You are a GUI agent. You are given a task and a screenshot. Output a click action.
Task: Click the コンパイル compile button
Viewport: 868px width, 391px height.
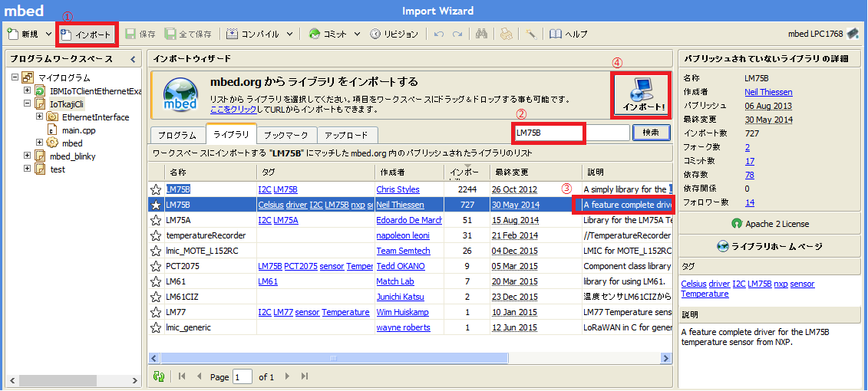(253, 34)
